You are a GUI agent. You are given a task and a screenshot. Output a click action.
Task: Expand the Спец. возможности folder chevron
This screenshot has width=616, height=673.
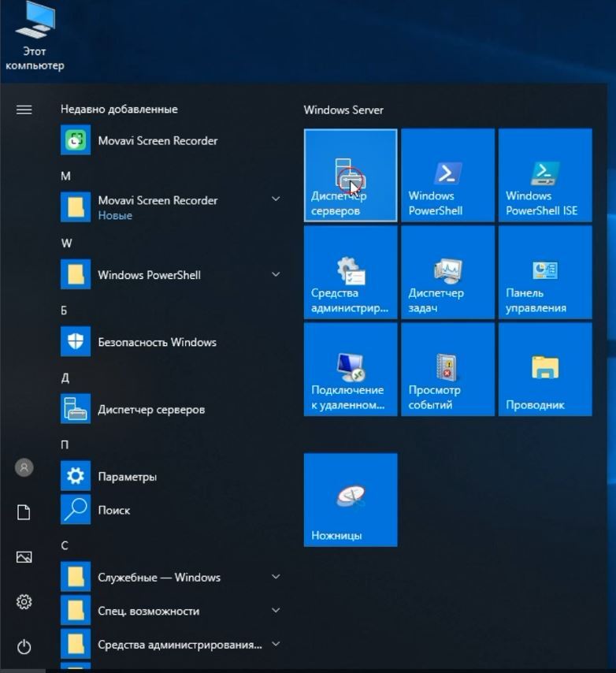(276, 610)
